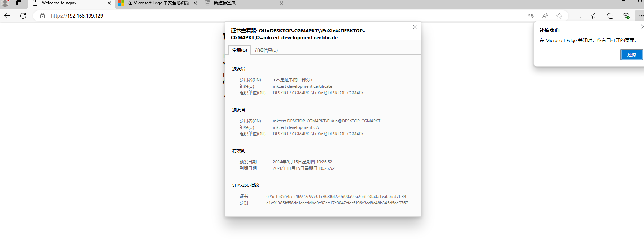Activate the Read Aloud icon
The width and height of the screenshot is (644, 243).
[x=545, y=16]
